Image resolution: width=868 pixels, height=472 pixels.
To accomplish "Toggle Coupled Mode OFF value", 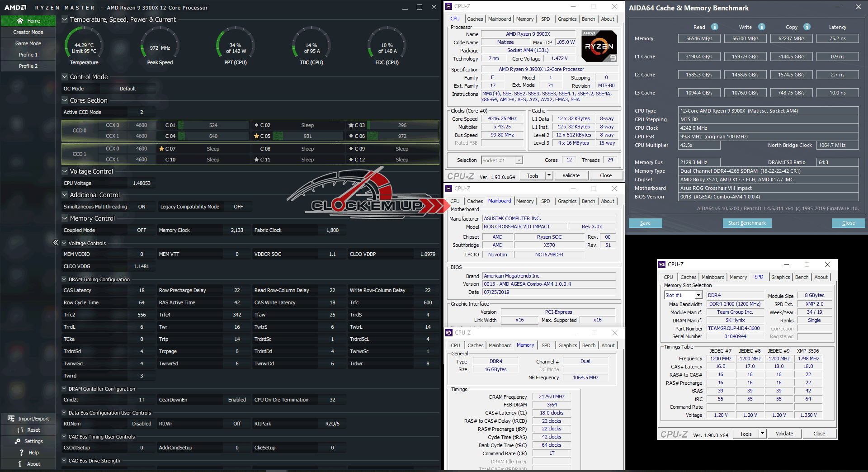I will click(x=142, y=230).
